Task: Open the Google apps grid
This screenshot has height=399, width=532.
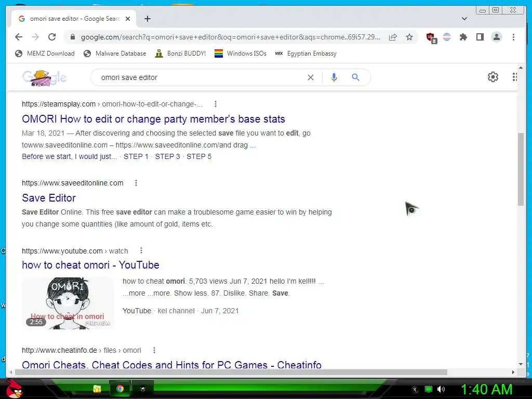Action: tap(515, 77)
